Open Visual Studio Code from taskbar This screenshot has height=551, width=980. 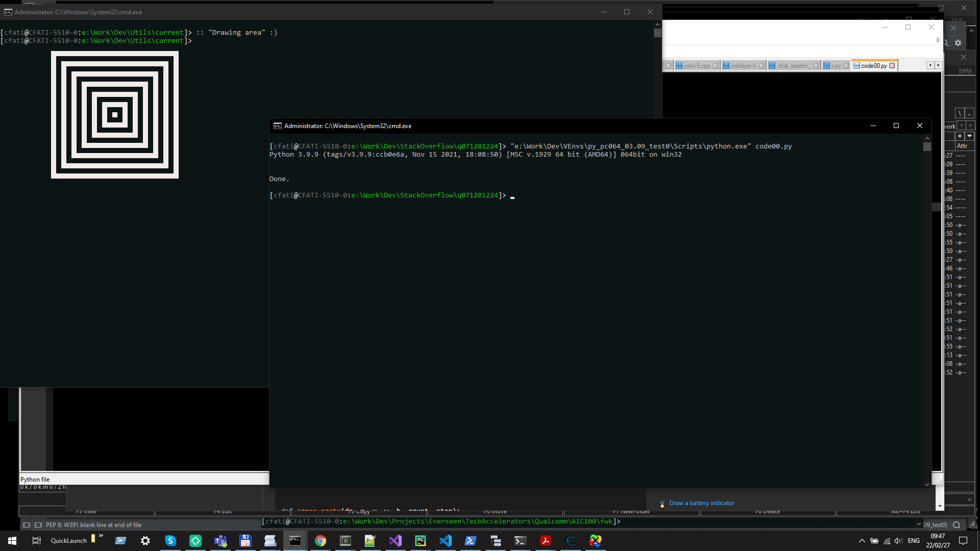point(446,541)
